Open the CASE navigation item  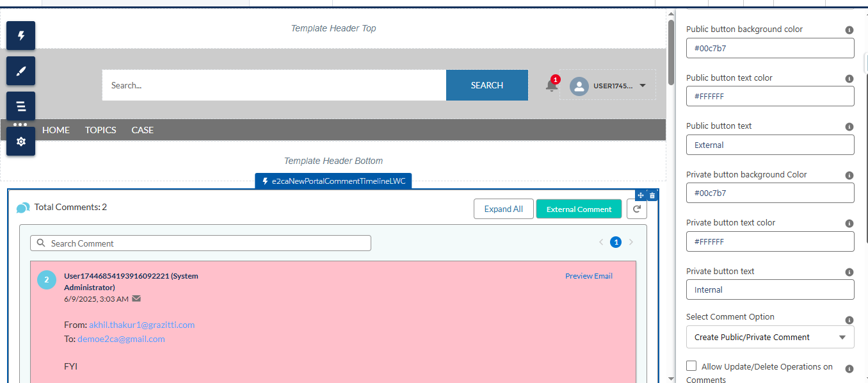[142, 130]
